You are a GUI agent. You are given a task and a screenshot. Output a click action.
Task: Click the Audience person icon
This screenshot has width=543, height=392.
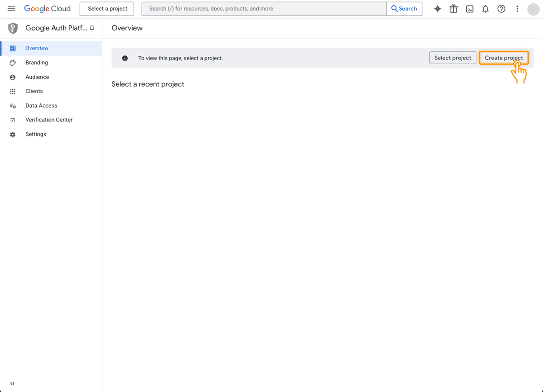point(13,77)
